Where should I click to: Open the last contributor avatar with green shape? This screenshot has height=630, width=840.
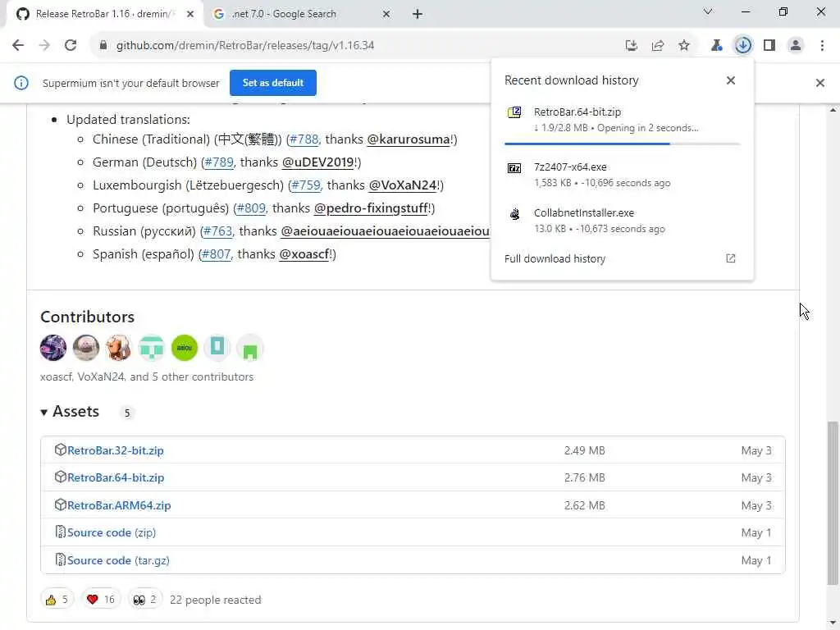pyautogui.click(x=250, y=348)
